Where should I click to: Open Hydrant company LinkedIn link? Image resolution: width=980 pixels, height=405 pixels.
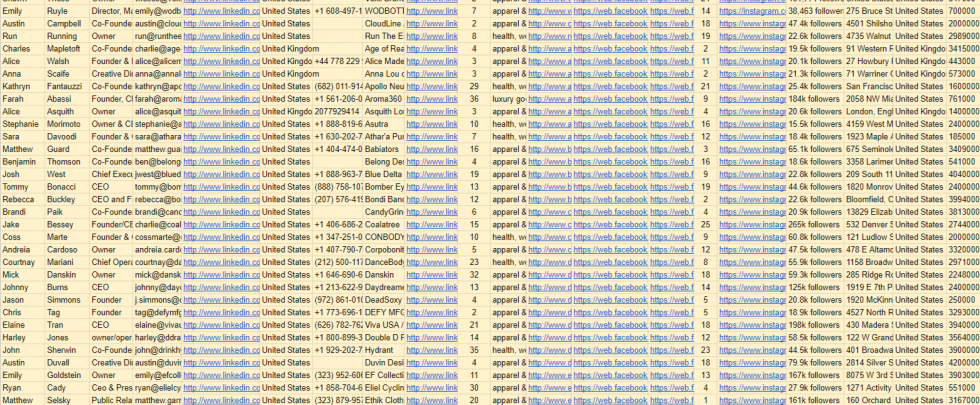[431, 349]
